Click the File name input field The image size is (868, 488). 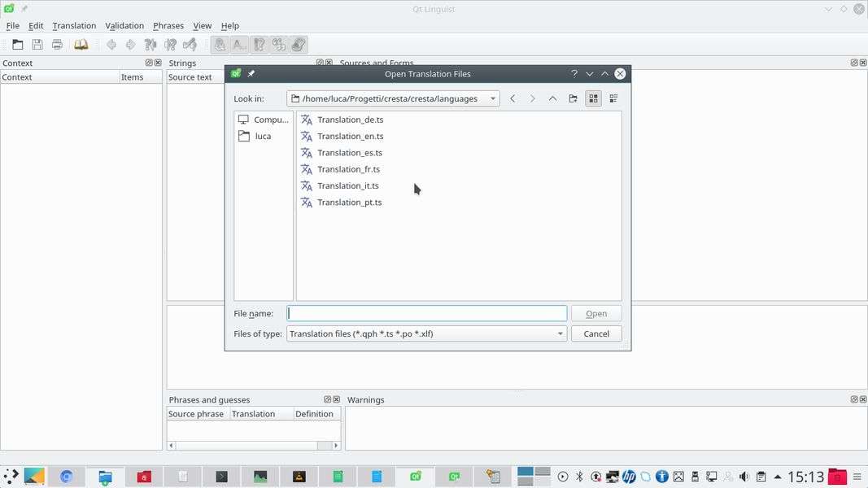tap(426, 313)
